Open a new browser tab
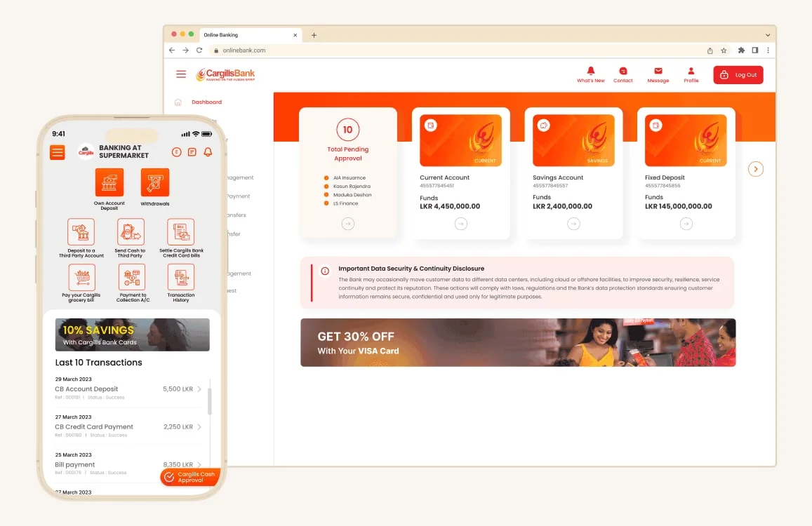Viewport: 812px width, 526px height. pyautogui.click(x=314, y=35)
